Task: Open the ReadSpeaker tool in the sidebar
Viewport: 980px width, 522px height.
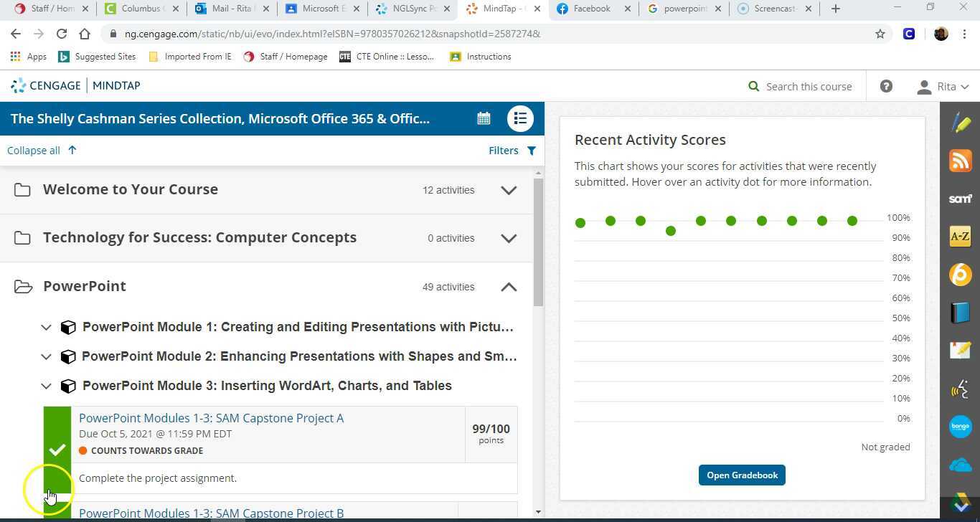Action: (960, 389)
